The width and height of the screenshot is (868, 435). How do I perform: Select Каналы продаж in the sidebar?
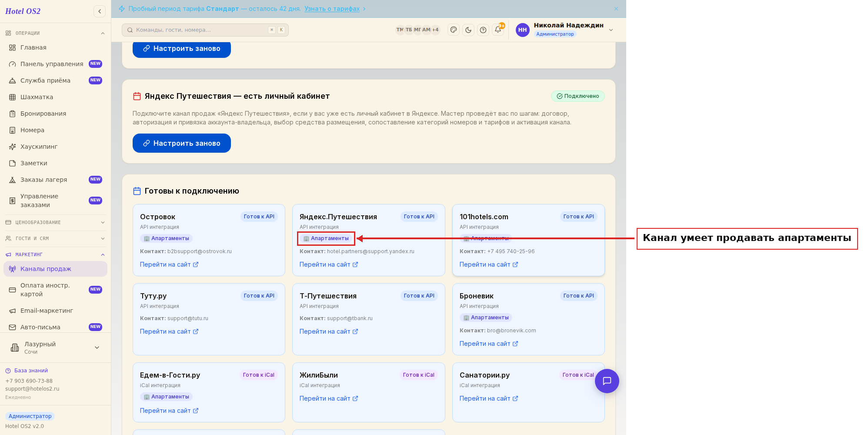pyautogui.click(x=55, y=269)
